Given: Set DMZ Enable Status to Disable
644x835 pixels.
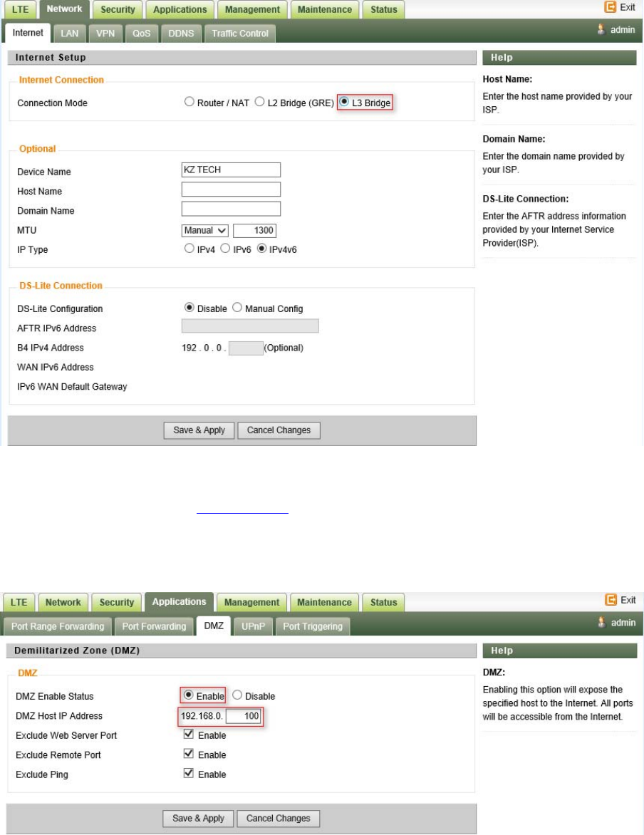Looking at the screenshot, I should point(237,695).
